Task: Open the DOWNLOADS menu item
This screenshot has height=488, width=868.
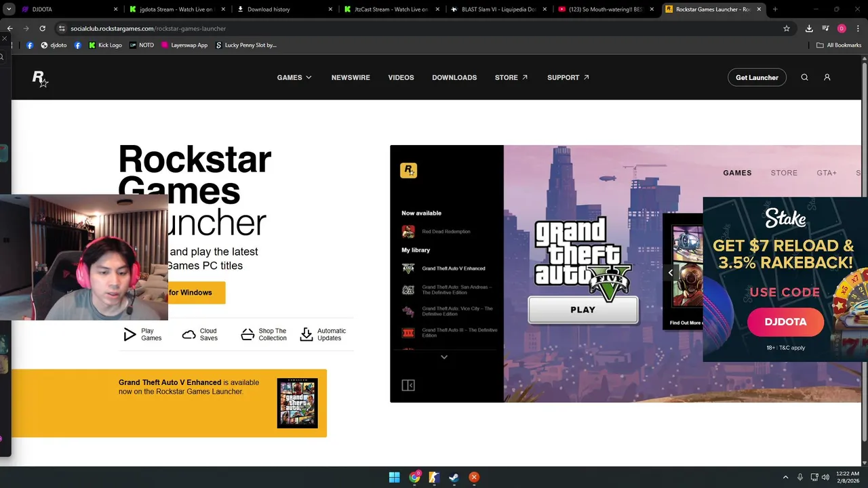Action: point(454,77)
